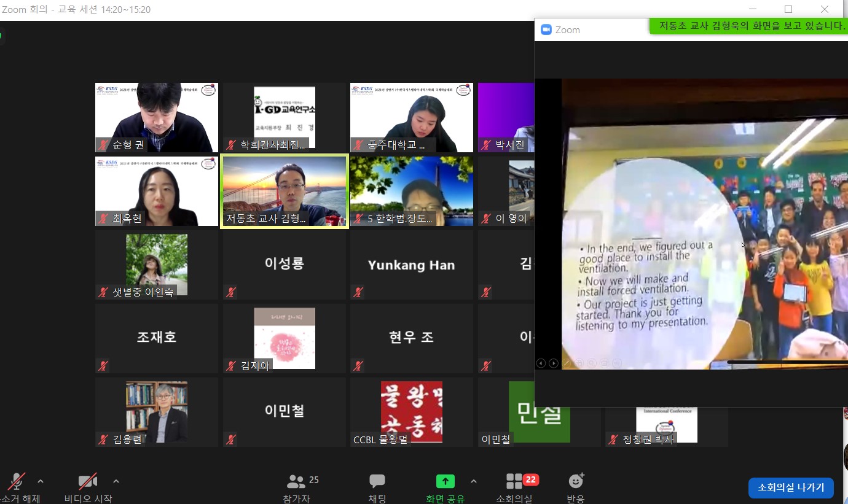Click the Zoom logo in shared window
Image resolution: width=848 pixels, height=504 pixels.
546,29
